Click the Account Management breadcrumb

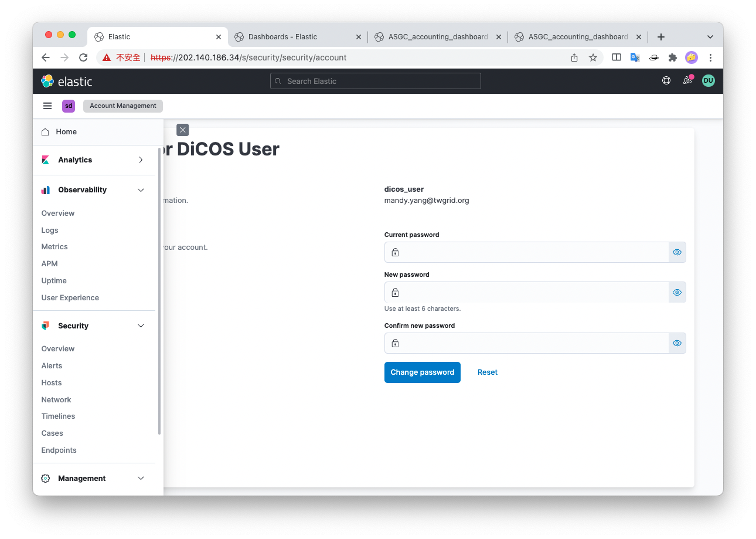tap(123, 106)
